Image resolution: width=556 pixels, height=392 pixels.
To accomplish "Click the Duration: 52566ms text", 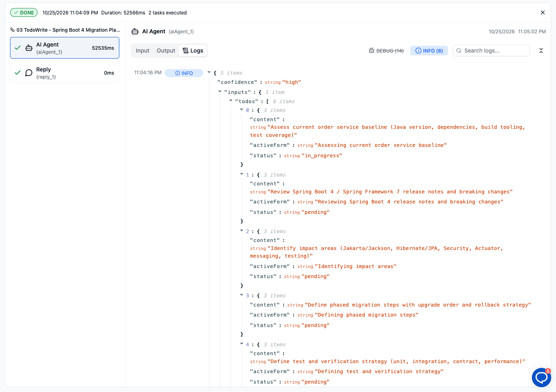I will (x=123, y=13).
